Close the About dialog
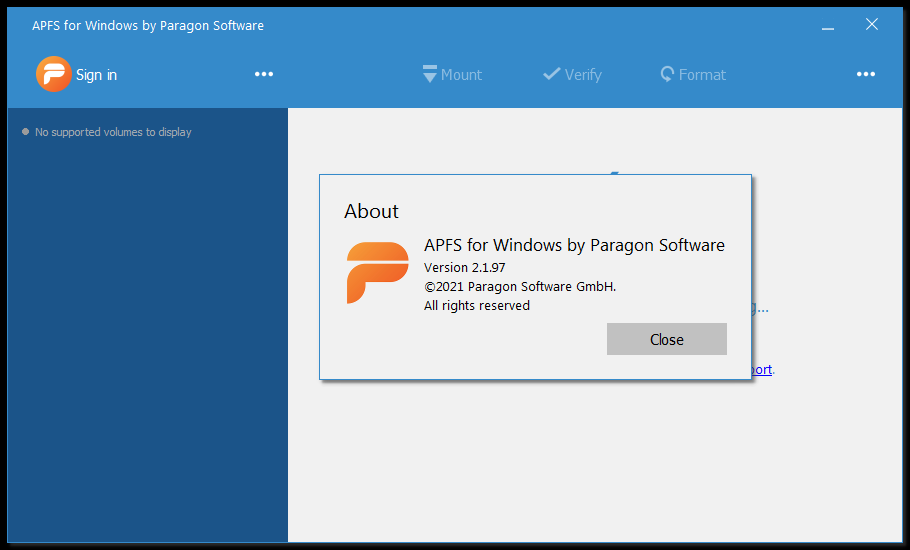Screen dimensions: 910x550 [x=667, y=339]
